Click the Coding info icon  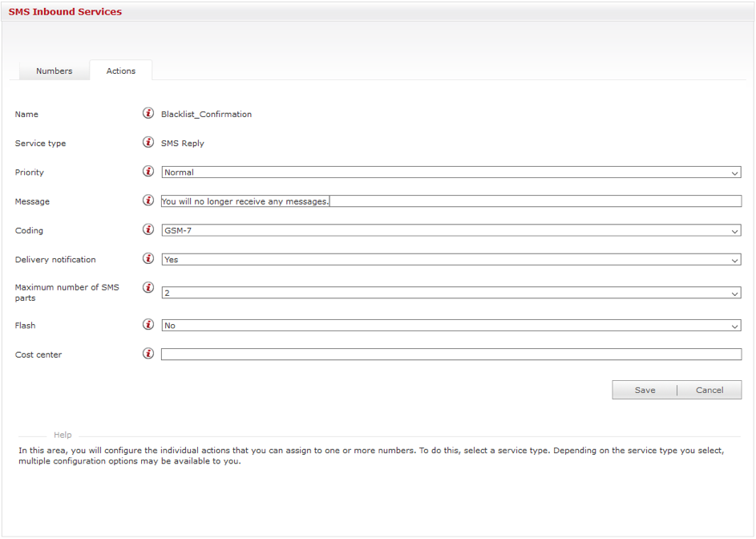pyautogui.click(x=148, y=230)
